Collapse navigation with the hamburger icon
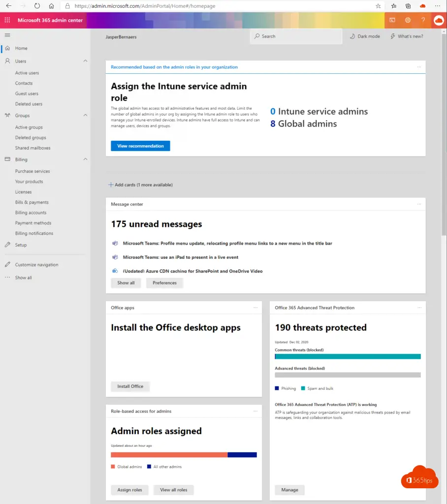 (x=7, y=35)
